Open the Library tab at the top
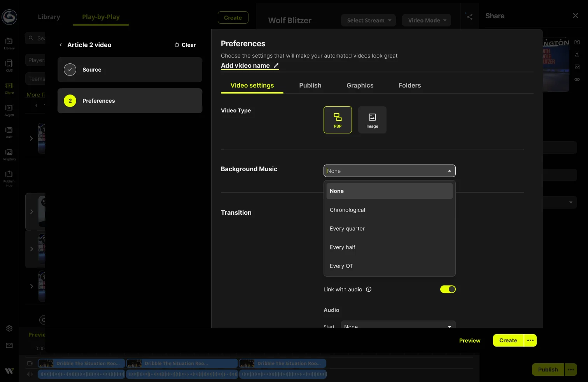588x382 pixels. click(49, 17)
